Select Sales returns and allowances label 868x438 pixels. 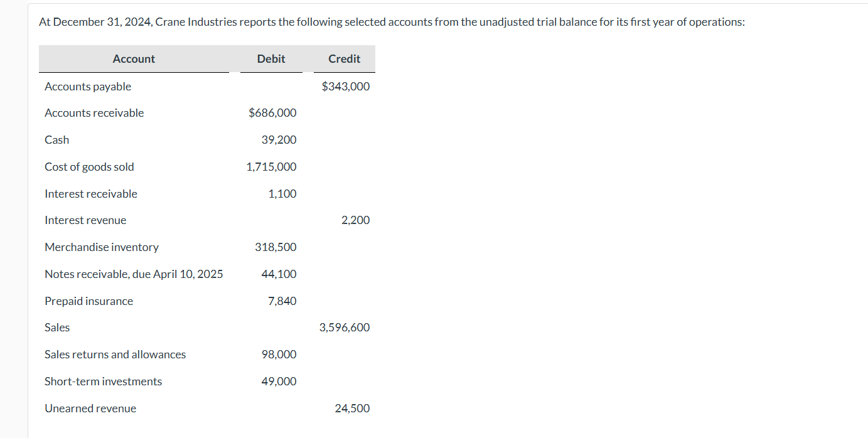tap(115, 355)
